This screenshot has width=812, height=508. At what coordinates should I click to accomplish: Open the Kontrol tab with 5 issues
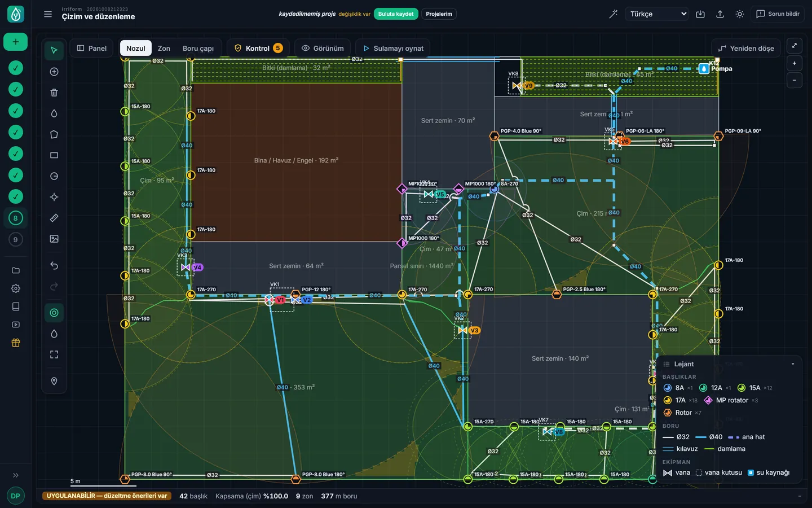click(258, 48)
